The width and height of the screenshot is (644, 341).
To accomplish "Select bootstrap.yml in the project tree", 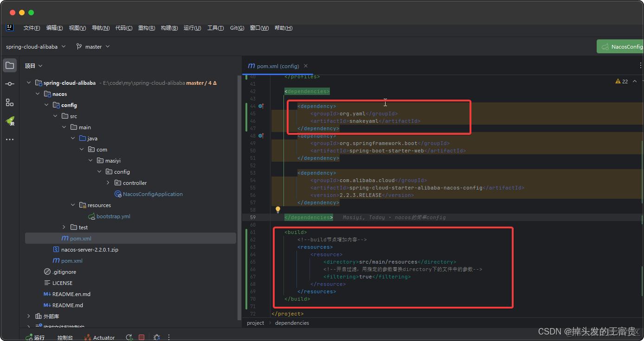I will pos(113,216).
